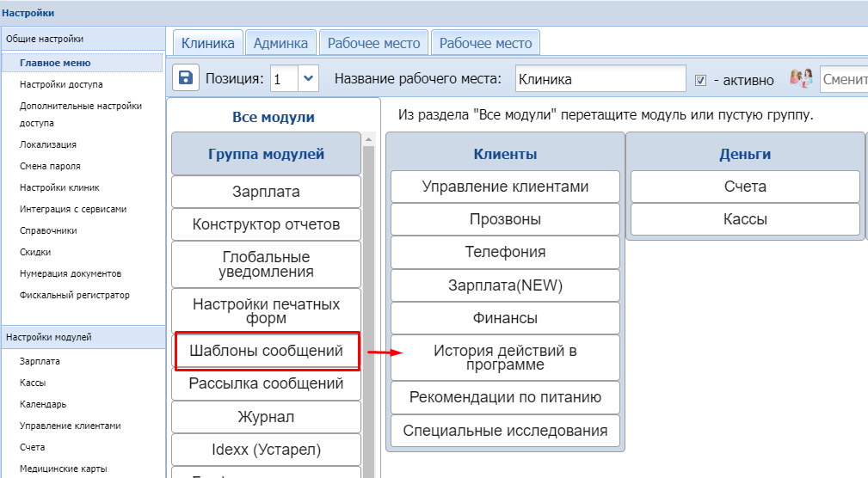Toggle the "активно" checkbox
Screen dimensions: 868x478
coord(700,80)
